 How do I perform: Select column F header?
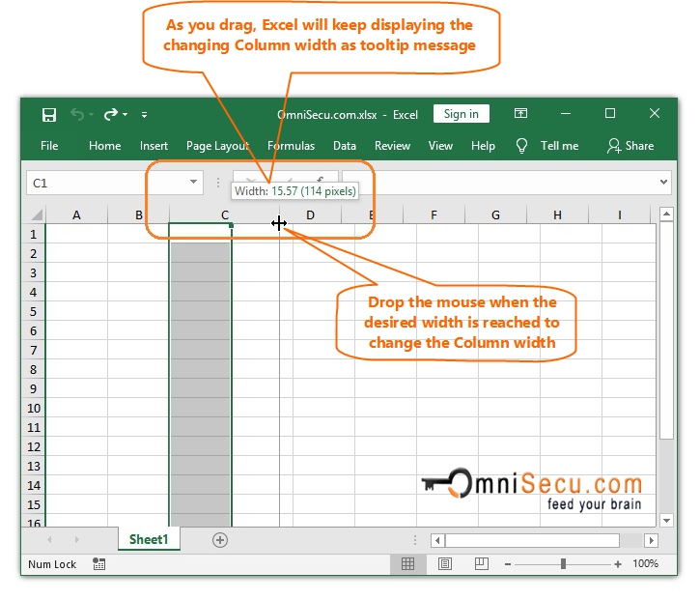click(x=434, y=214)
